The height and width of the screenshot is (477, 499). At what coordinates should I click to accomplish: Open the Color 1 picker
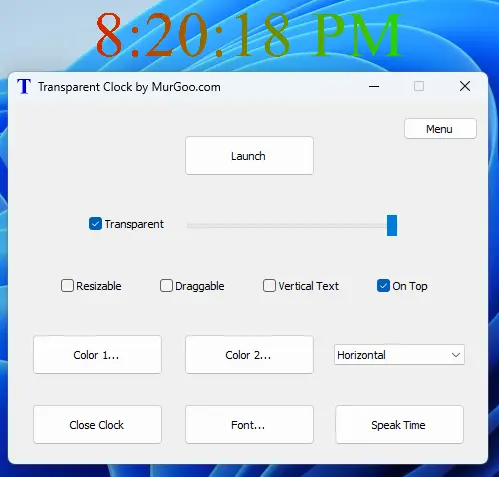pos(97,355)
